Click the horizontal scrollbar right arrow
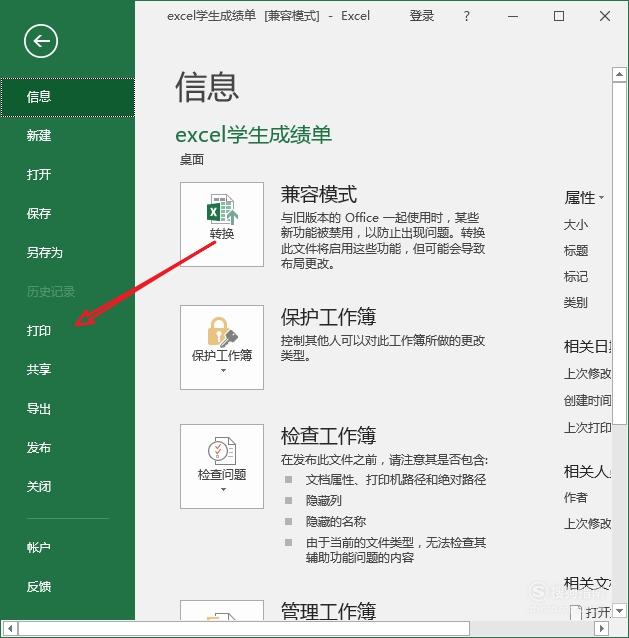The width and height of the screenshot is (629, 638). (x=601, y=628)
